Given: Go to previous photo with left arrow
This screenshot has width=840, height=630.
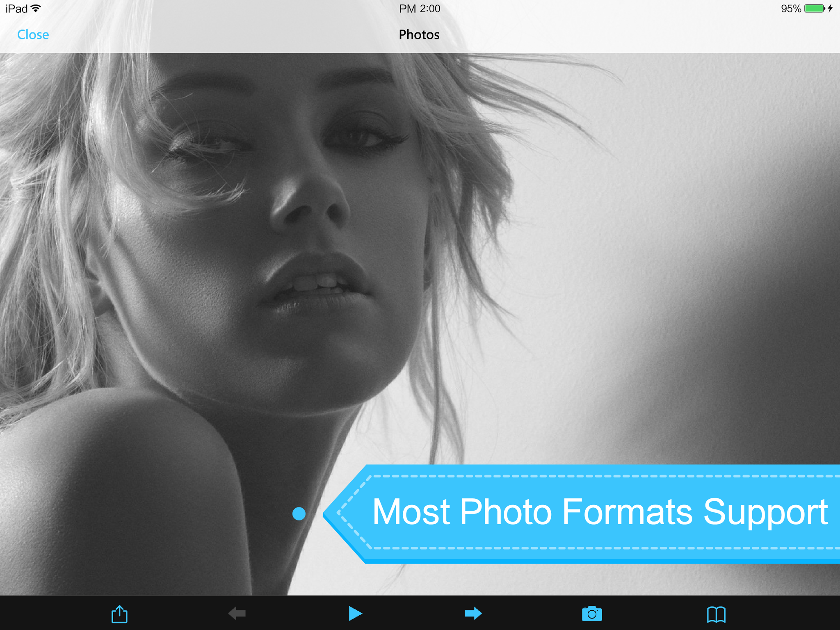Looking at the screenshot, I should point(237,614).
